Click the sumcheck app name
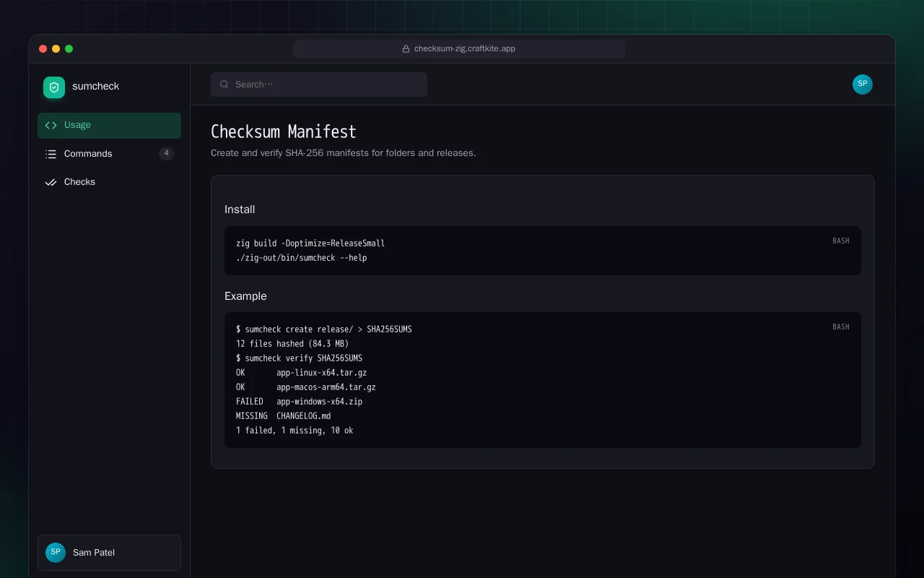The width and height of the screenshot is (924, 578). click(x=95, y=86)
